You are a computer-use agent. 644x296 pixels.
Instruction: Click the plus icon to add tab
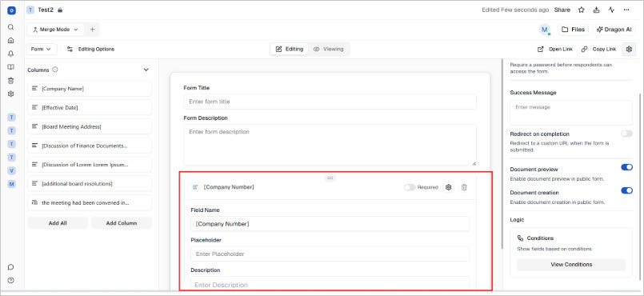[x=93, y=30]
